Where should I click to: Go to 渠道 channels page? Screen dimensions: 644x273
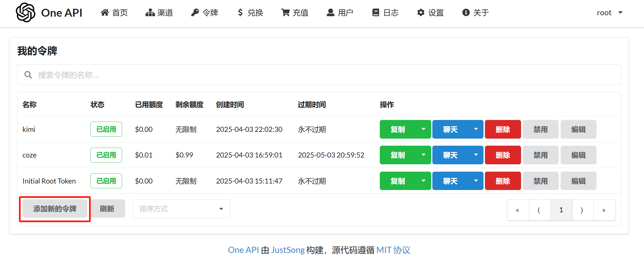click(x=159, y=13)
